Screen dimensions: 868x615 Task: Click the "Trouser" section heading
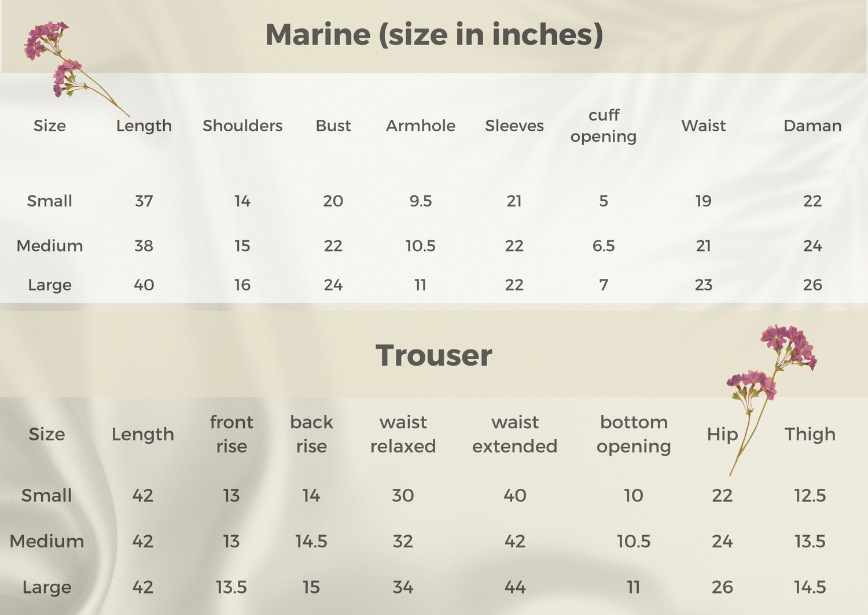[434, 355]
